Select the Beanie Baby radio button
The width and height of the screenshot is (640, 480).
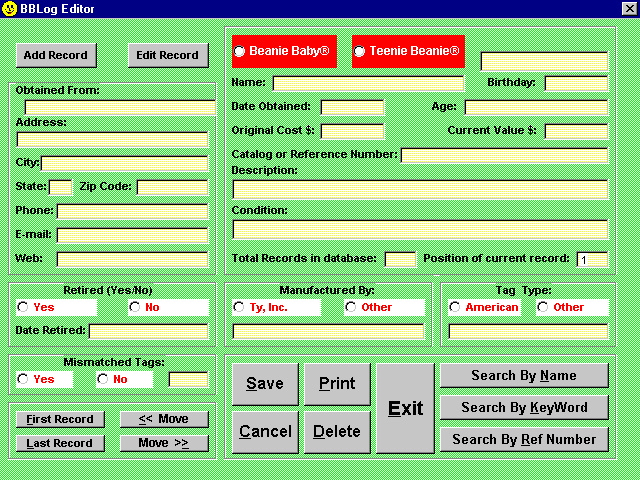click(239, 51)
